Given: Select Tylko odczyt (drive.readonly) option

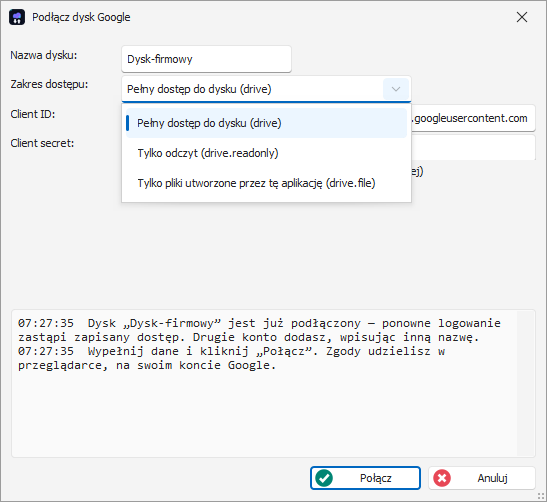Looking at the screenshot, I should 266,153.
